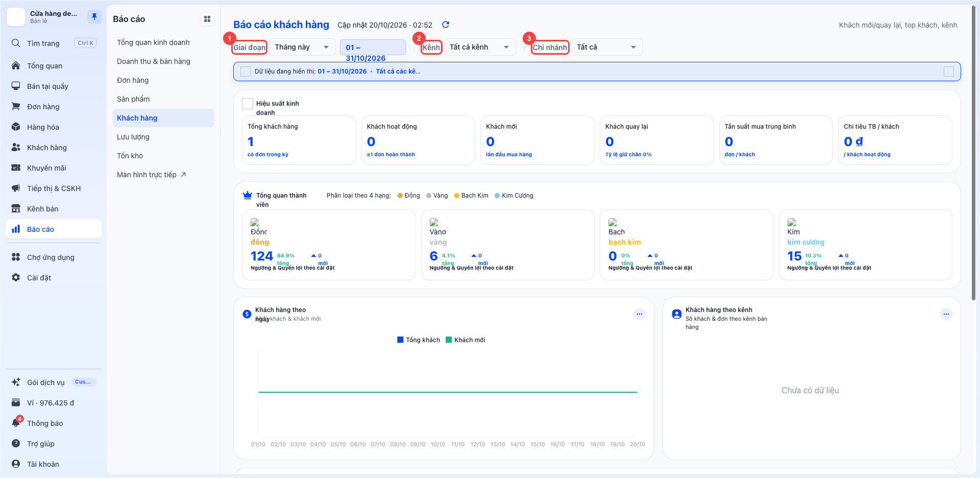Click the refresh icon beside update time
The image size is (980, 478).
click(x=446, y=25)
